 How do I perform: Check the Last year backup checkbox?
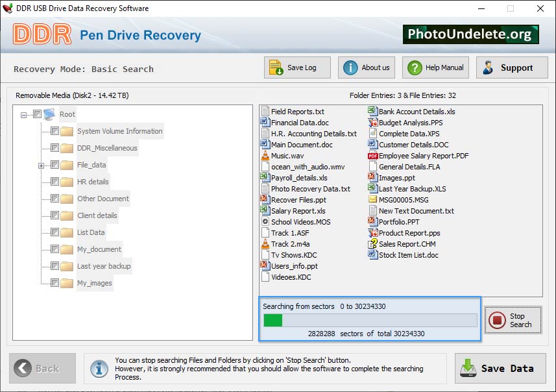point(54,265)
